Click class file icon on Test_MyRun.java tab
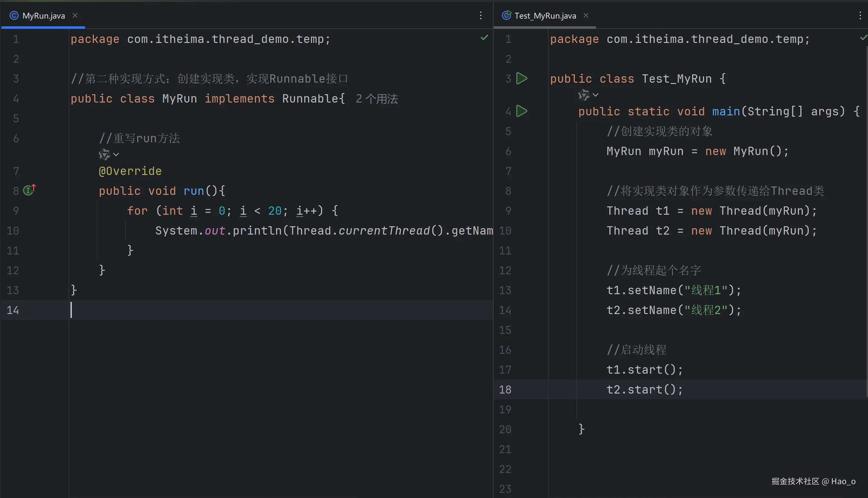 [506, 16]
